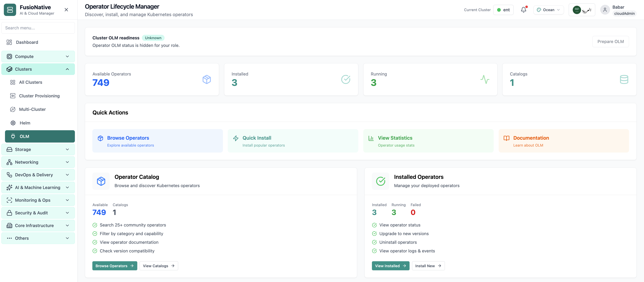
Task: Click the Available Operators box icon
Action: coord(207,80)
